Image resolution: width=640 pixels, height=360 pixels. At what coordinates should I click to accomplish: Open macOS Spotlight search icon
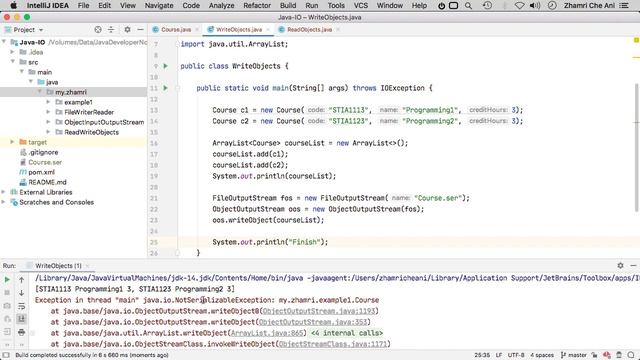tap(468, 6)
